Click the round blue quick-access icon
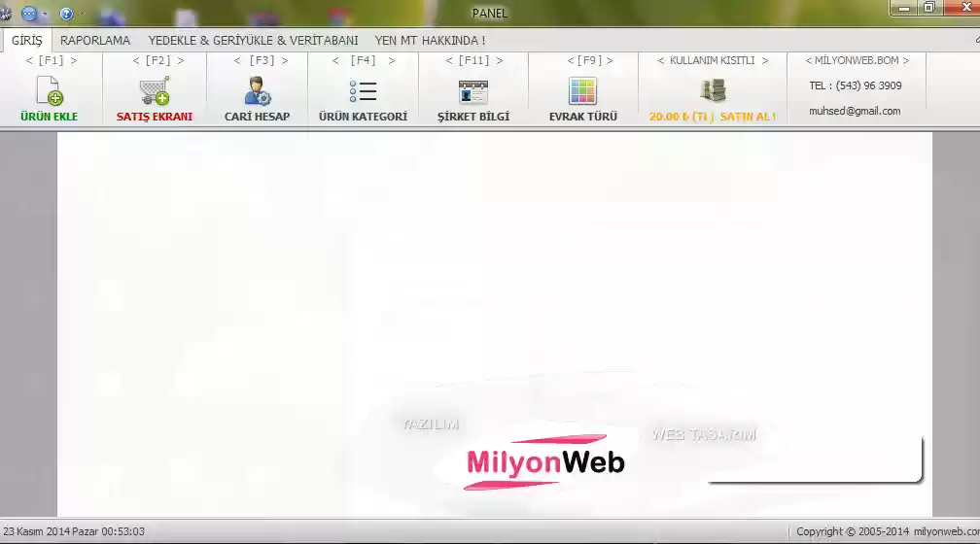The width and height of the screenshot is (980, 544). click(28, 14)
